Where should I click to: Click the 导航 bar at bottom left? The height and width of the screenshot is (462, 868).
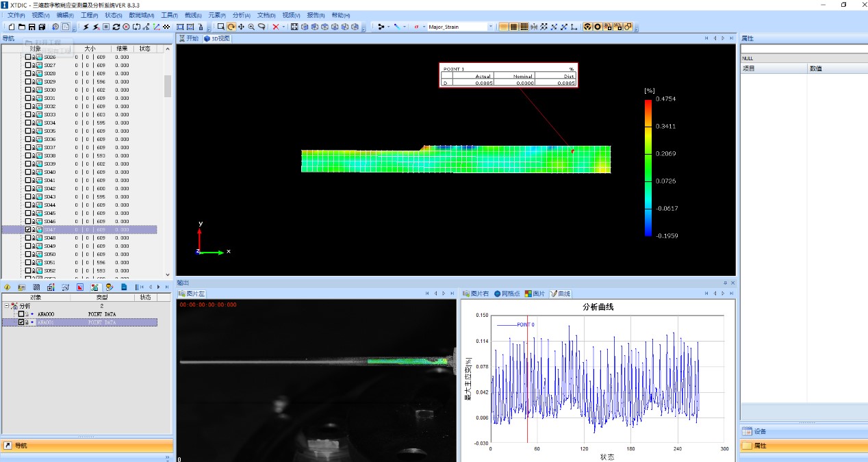point(21,446)
